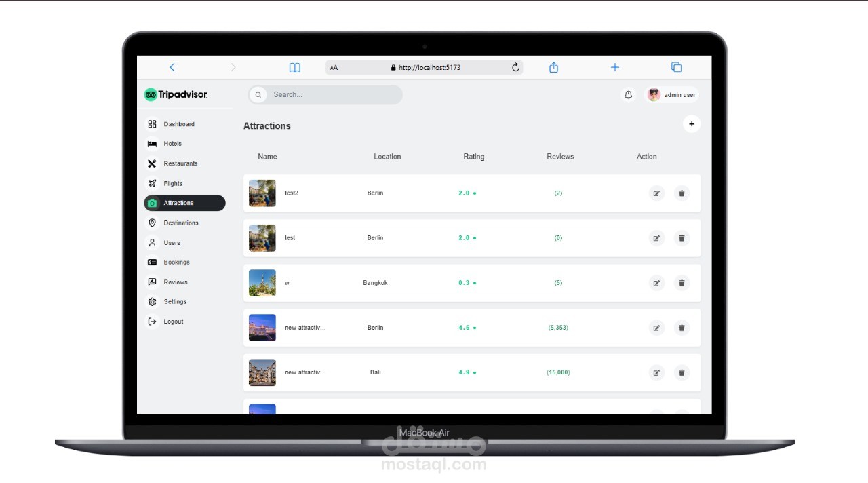Open the bookmarks book icon
This screenshot has width=868, height=483.
[x=295, y=67]
